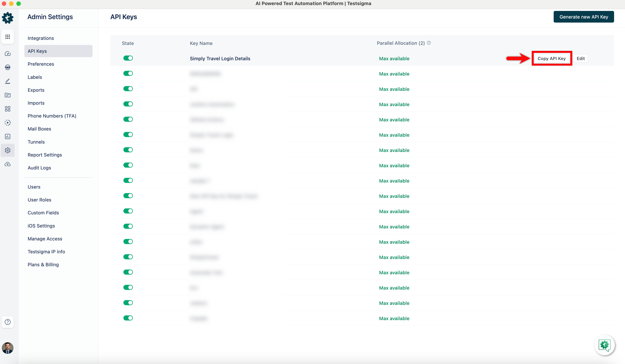Open the pencil edit icon in sidebar
Image resolution: width=625 pixels, height=364 pixels.
(8, 81)
